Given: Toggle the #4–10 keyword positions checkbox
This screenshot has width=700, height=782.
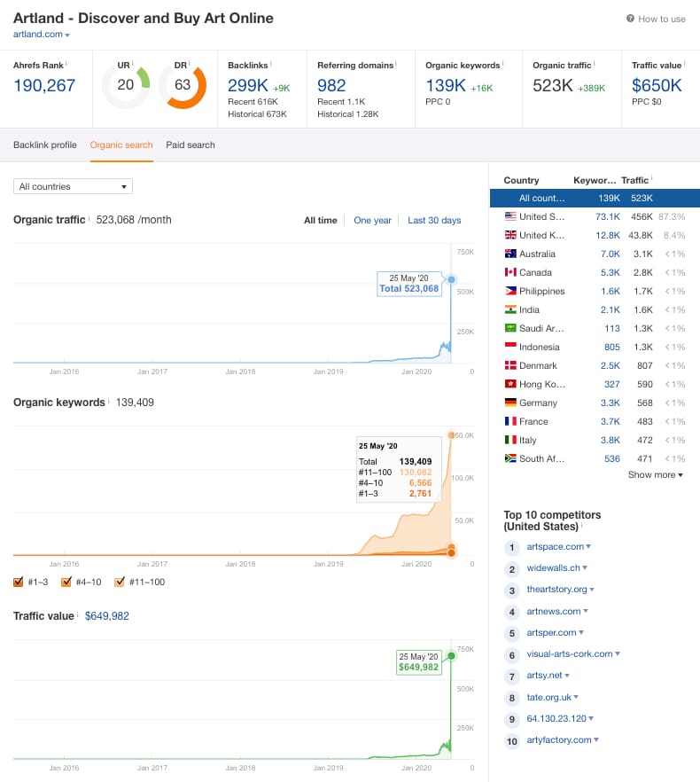Looking at the screenshot, I should 66,582.
